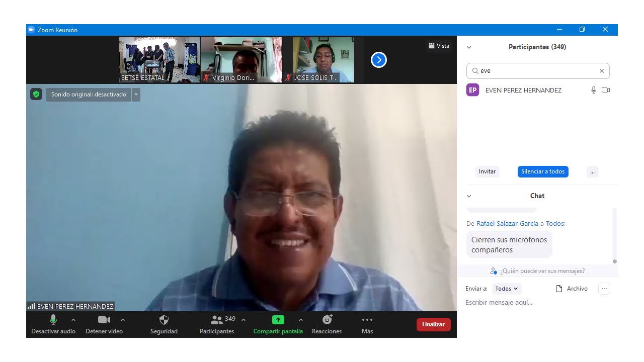
Task: Click the chat scrollbar handle
Action: pos(614,261)
